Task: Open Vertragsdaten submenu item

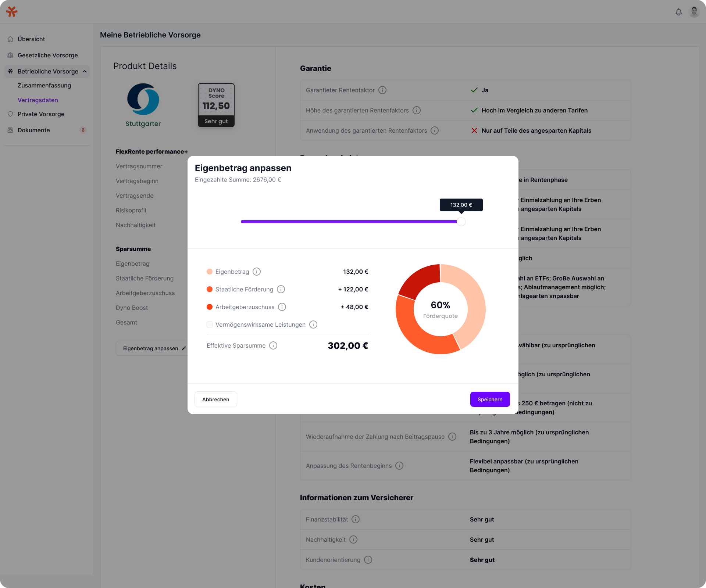Action: 38,100
